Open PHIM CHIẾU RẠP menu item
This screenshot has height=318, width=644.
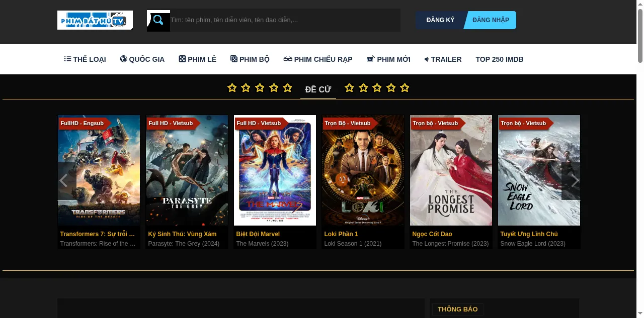[318, 59]
